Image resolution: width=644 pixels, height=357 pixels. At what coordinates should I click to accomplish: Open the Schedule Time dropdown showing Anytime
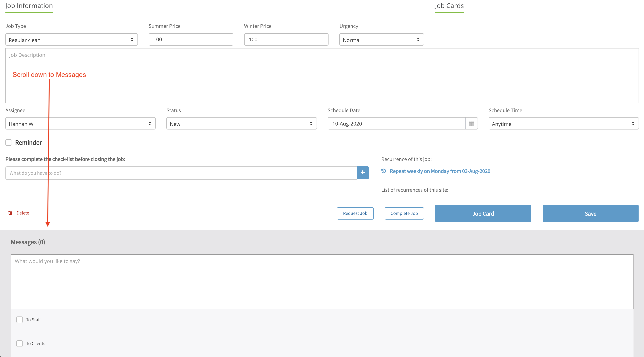(564, 124)
